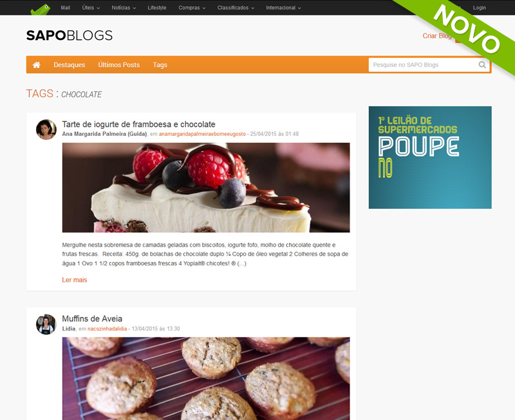Focus the Pesquise no SAPO Blogs field
The height and width of the screenshot is (420, 515).
[424, 65]
